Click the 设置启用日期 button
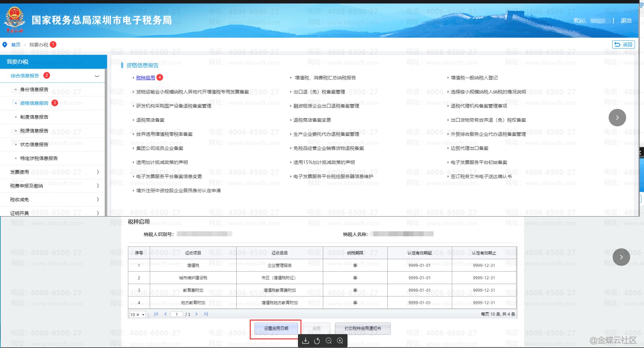The image size is (644, 348). click(276, 328)
